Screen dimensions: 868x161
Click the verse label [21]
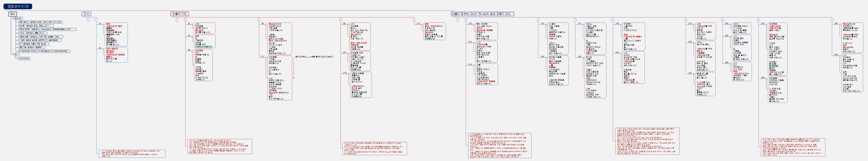coord(690,24)
